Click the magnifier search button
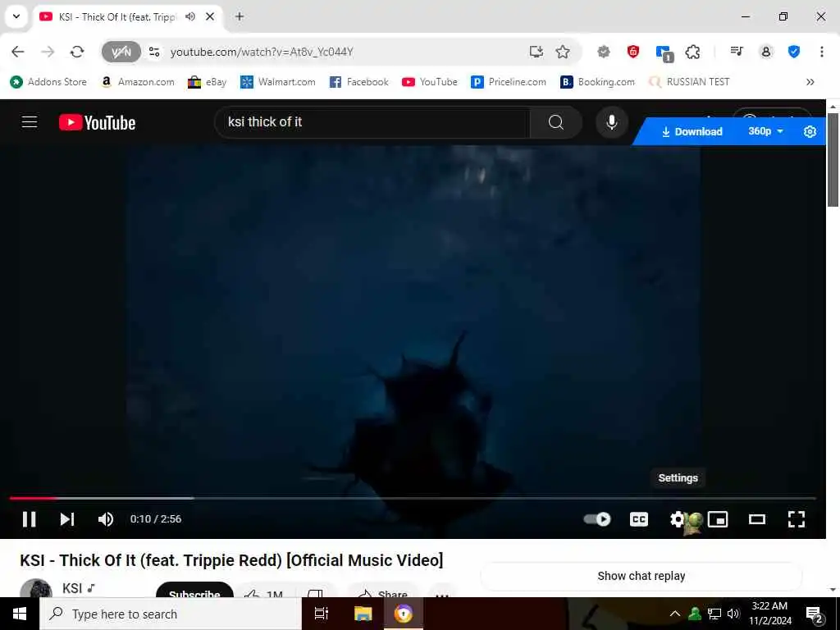 pos(556,122)
